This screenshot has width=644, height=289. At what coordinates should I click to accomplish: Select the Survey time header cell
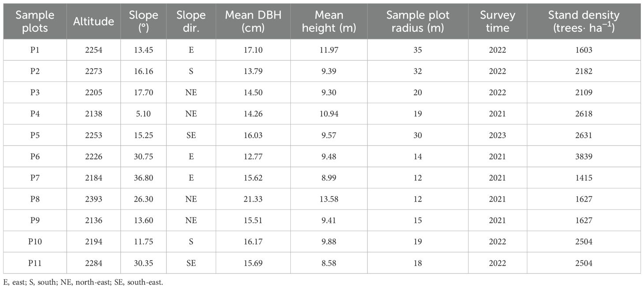click(x=498, y=21)
